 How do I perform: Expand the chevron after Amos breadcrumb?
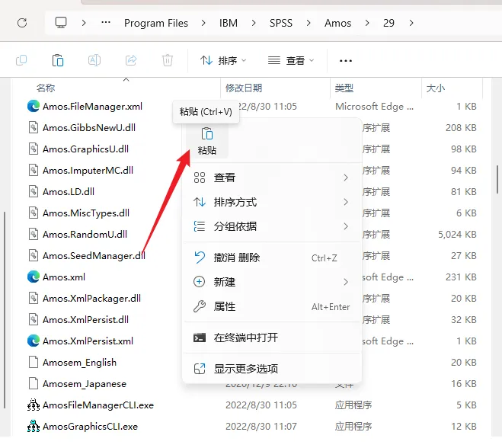367,23
